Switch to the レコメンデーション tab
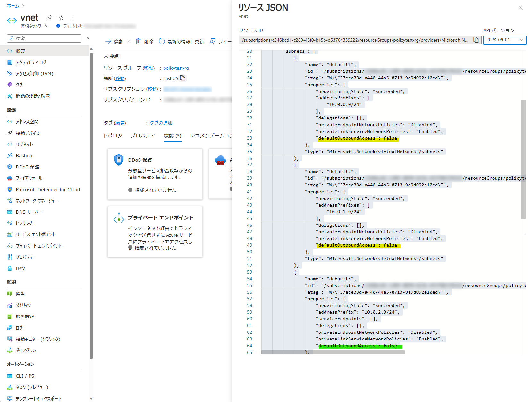This screenshot has height=402, width=532. tap(211, 136)
